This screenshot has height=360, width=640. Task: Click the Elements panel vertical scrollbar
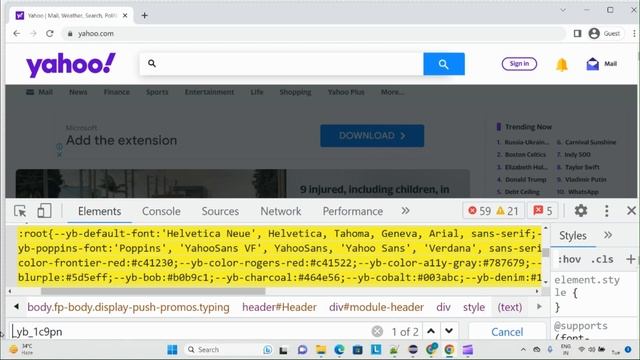tap(545, 252)
